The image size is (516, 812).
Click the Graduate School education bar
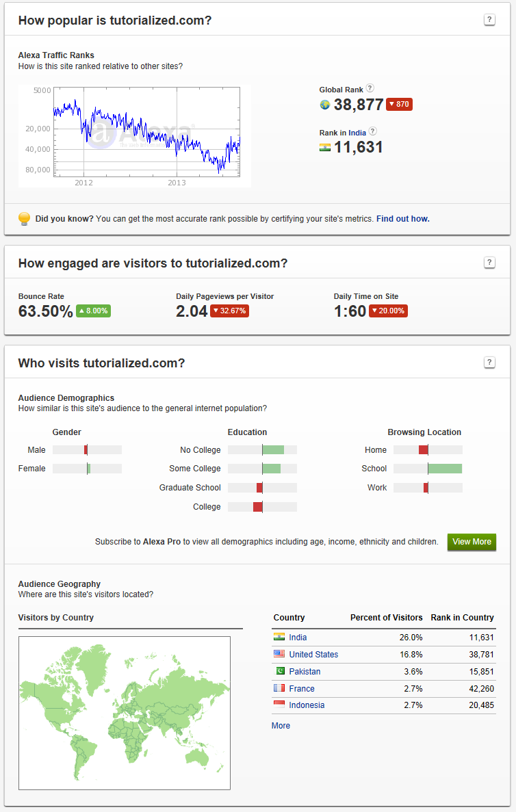click(x=262, y=487)
